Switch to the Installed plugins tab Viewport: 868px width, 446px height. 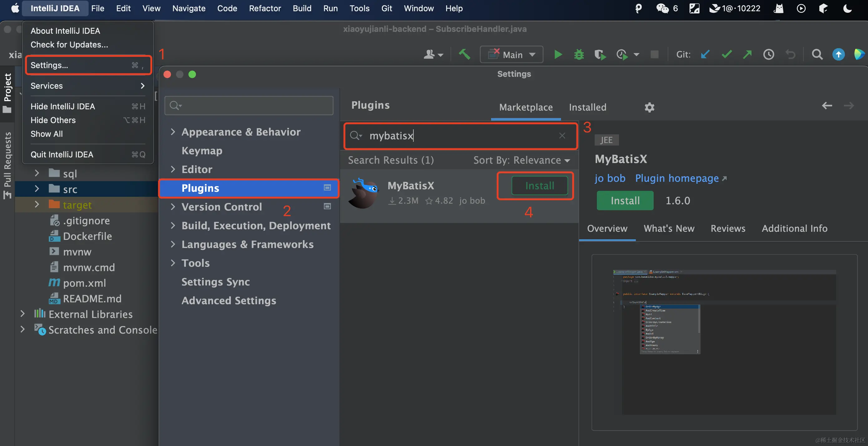coord(587,107)
